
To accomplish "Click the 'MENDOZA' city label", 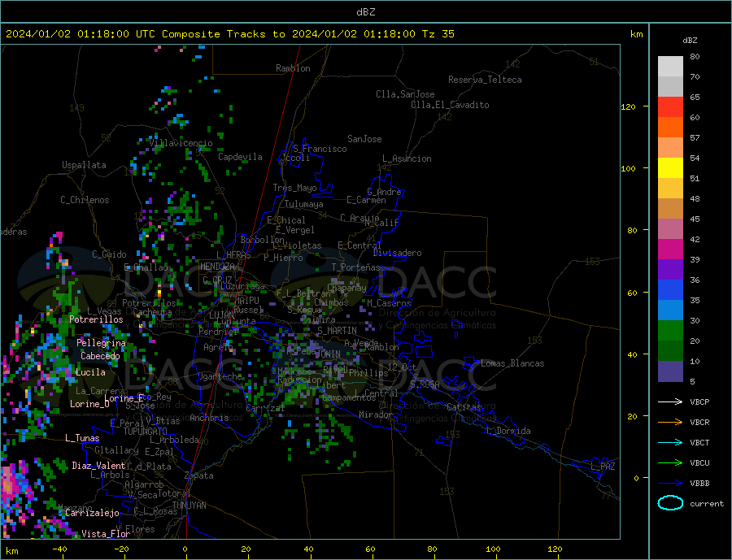I will [x=217, y=267].
